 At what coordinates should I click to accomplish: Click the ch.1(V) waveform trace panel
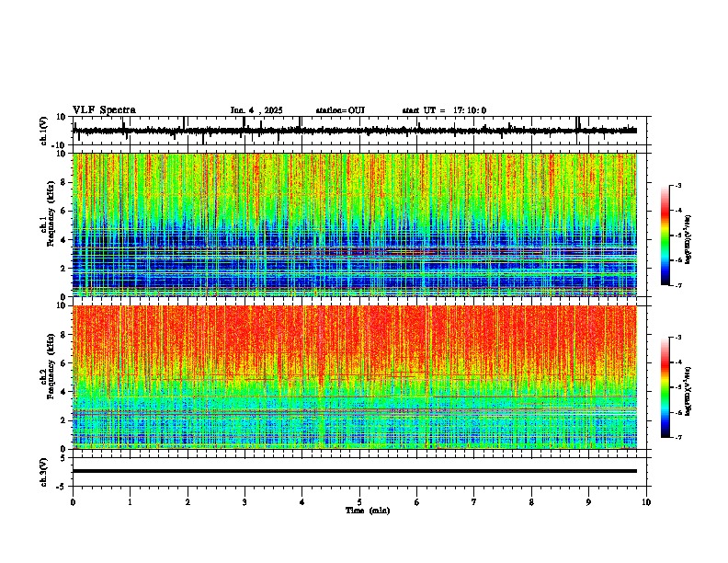[361, 131]
